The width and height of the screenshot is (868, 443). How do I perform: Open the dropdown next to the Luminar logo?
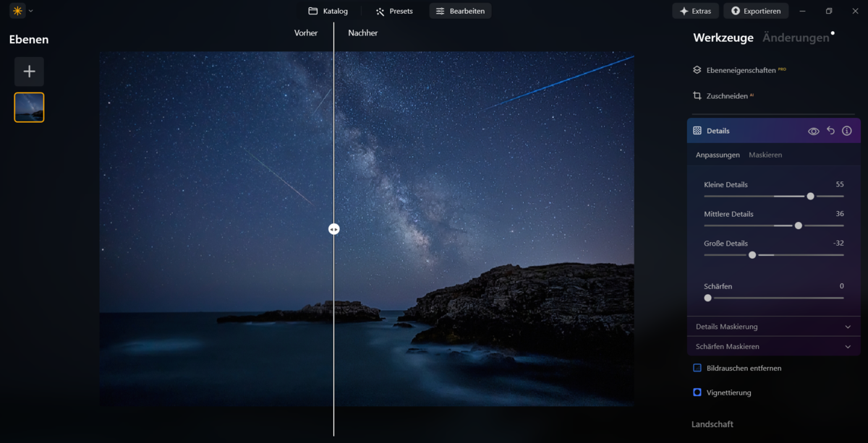pyautogui.click(x=30, y=11)
